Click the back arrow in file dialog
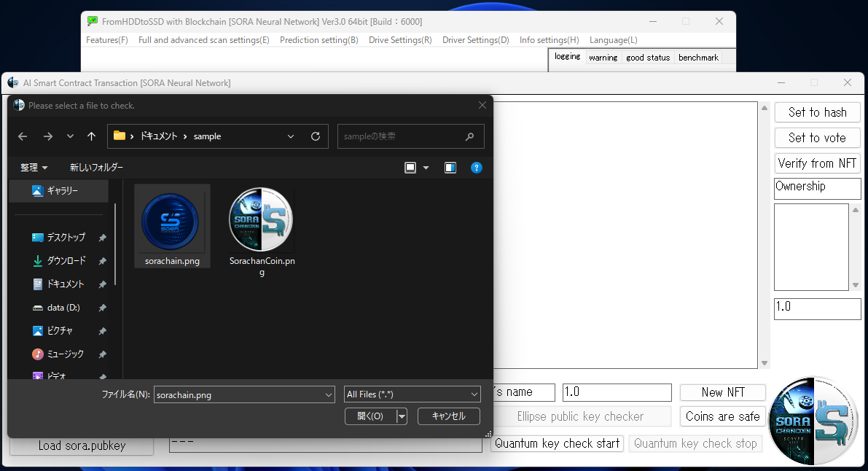The image size is (868, 471). (23, 136)
